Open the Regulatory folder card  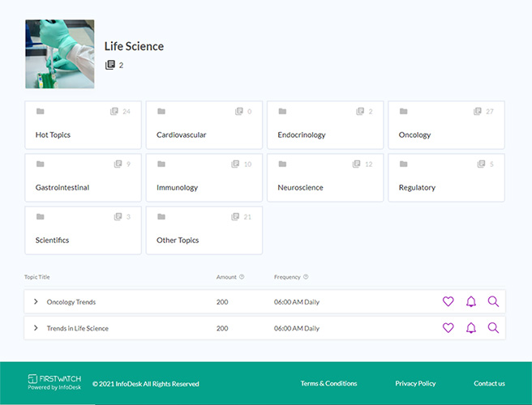pos(446,177)
